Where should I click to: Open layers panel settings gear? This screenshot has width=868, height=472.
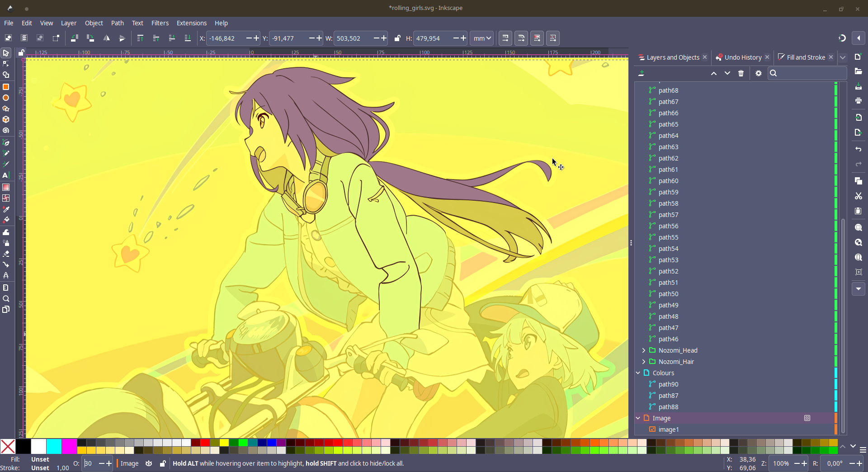point(759,73)
